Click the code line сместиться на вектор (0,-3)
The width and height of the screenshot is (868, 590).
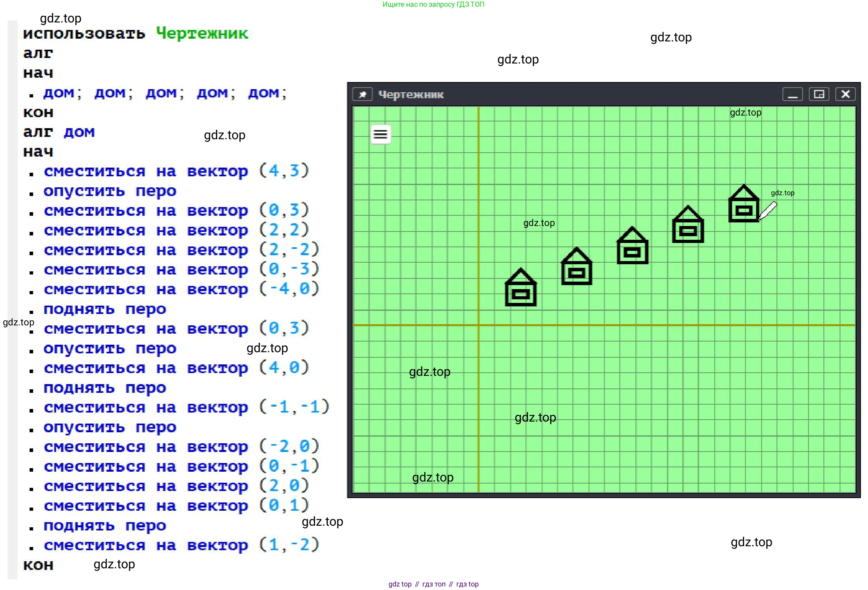tap(181, 270)
